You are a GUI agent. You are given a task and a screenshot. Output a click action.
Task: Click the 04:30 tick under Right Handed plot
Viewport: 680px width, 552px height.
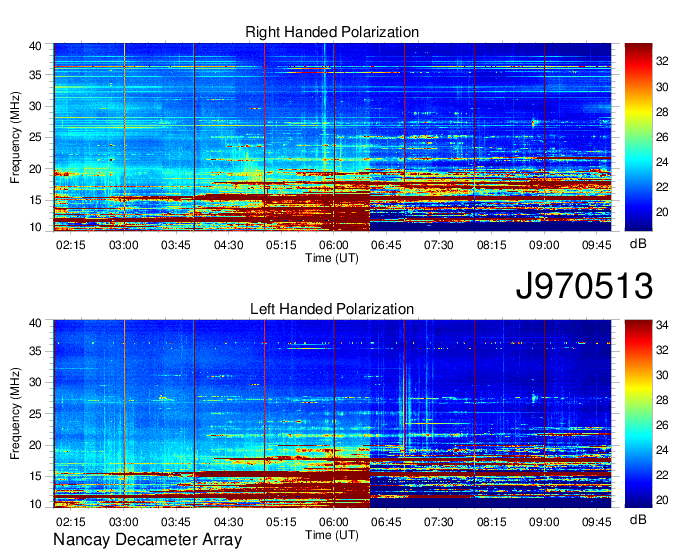click(229, 245)
